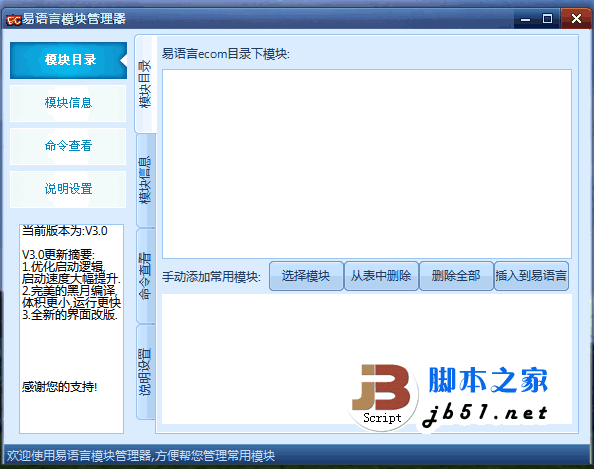
Task: Close the 易语言模块管理器 window
Action: [x=576, y=19]
